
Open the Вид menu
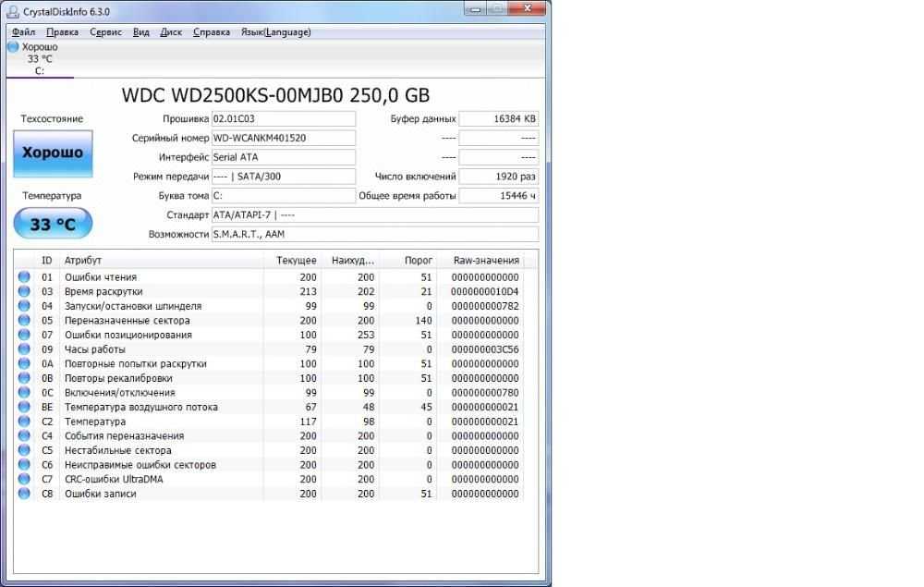[140, 31]
